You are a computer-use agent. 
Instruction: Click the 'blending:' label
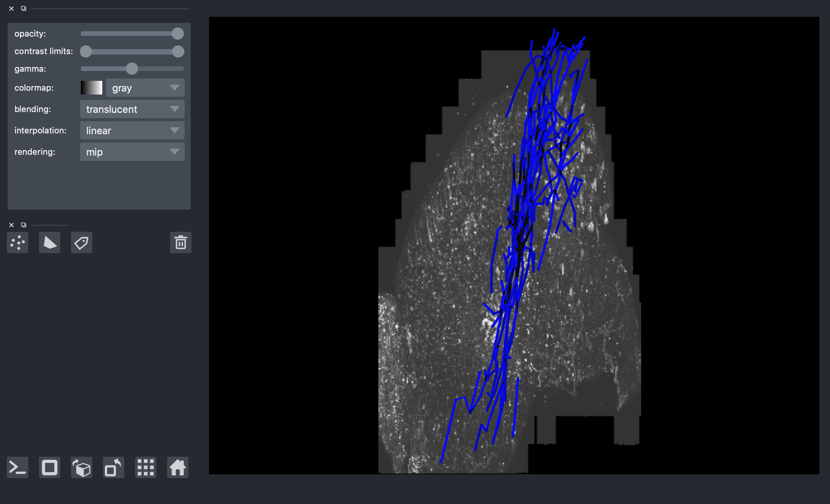tap(33, 109)
